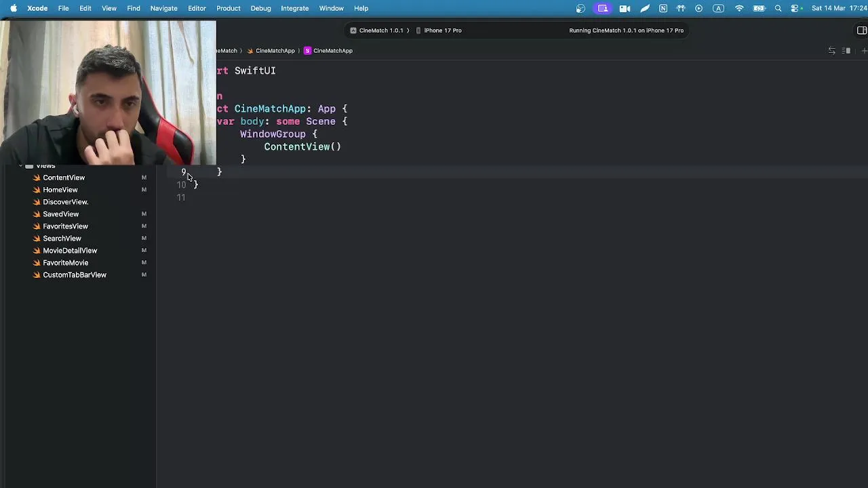Viewport: 868px width, 488px height.
Task: Open the CineMatch 1.0.1 scheme selector
Action: (x=380, y=30)
